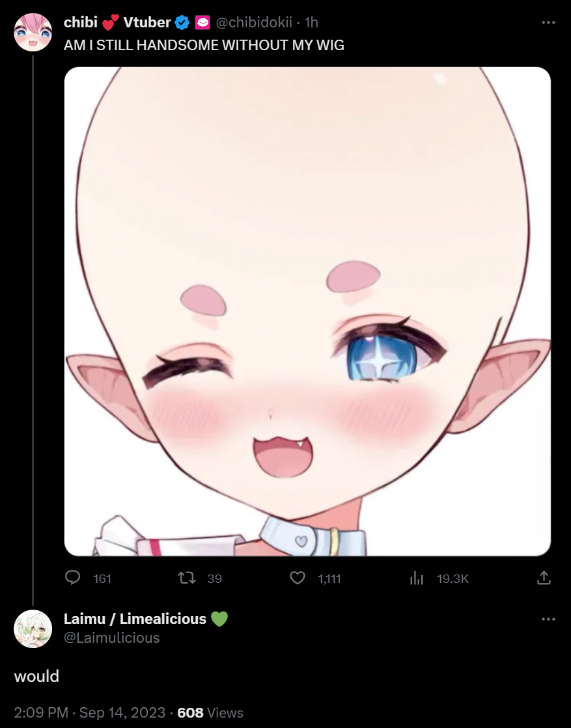Click the blue verified checkmark badge
571x728 pixels.
pos(182,22)
